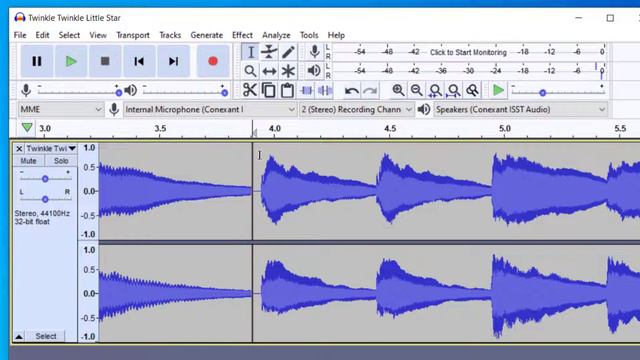This screenshot has height=360, width=640.
Task: Select the Selection (I-beam) tool
Action: click(x=251, y=52)
